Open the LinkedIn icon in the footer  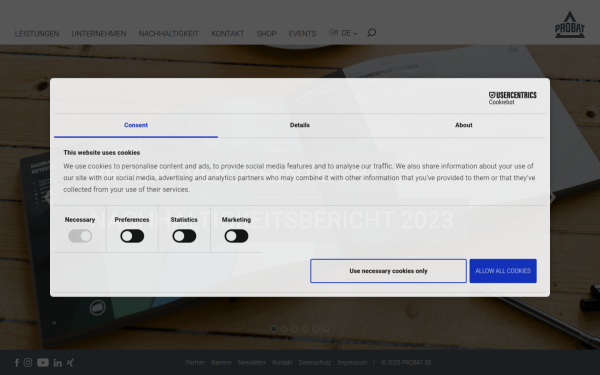58,363
